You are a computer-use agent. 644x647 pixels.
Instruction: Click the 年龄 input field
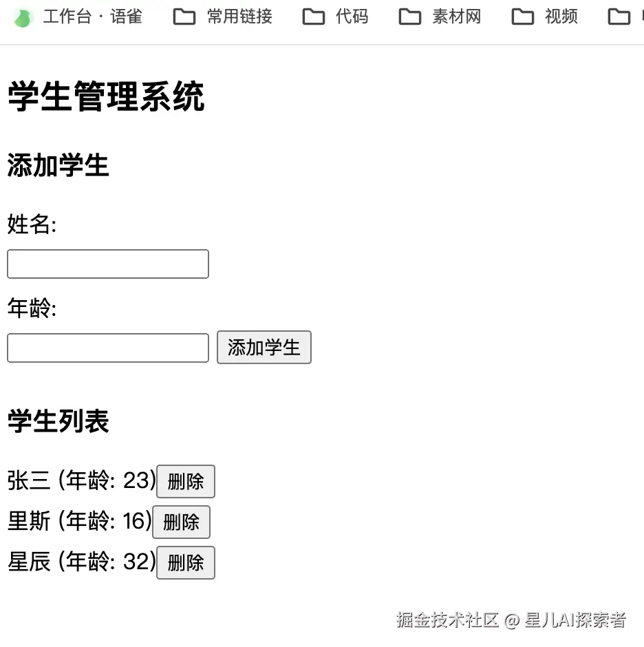107,348
